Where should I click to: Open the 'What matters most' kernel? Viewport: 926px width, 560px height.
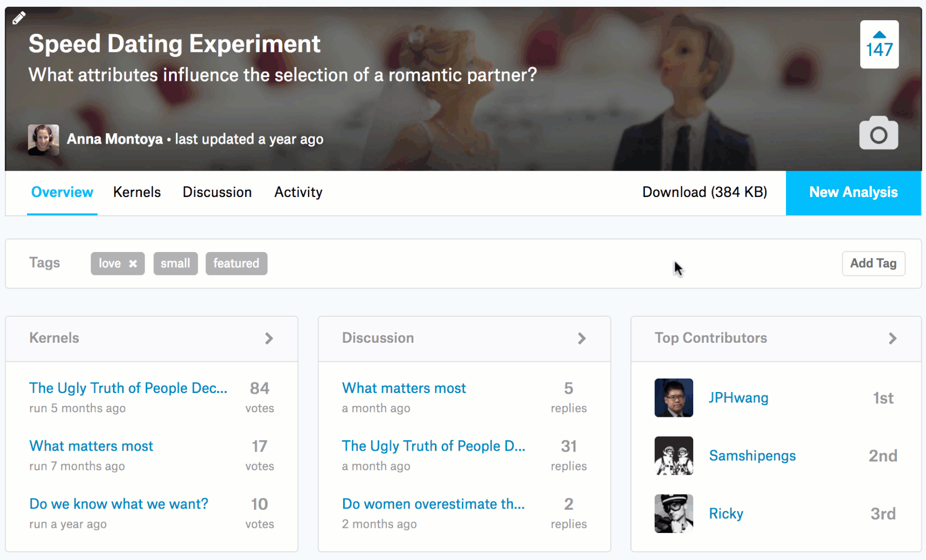point(91,446)
